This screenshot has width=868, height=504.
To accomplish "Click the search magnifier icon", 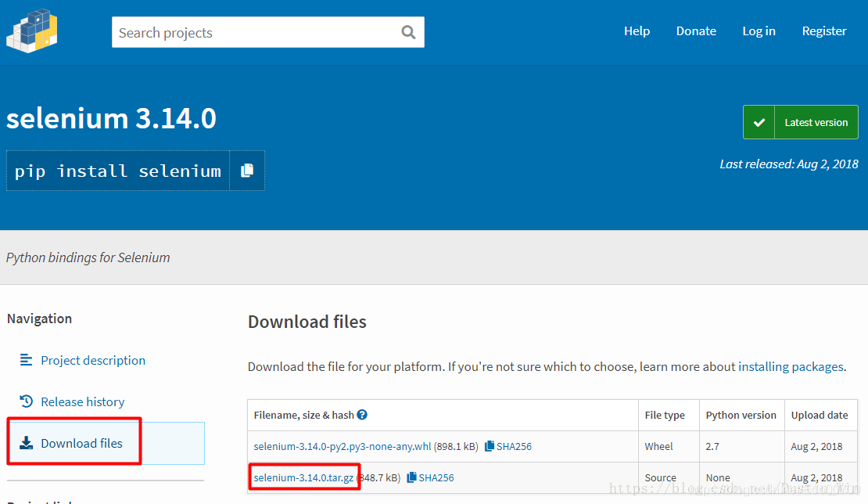I will tap(408, 32).
